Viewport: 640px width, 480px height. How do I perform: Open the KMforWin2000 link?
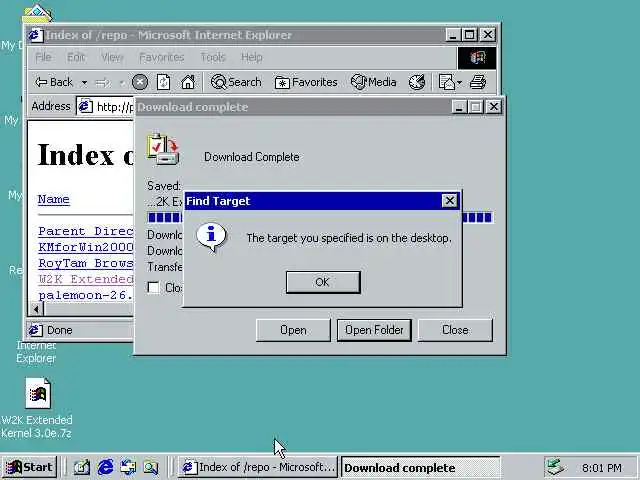point(86,247)
